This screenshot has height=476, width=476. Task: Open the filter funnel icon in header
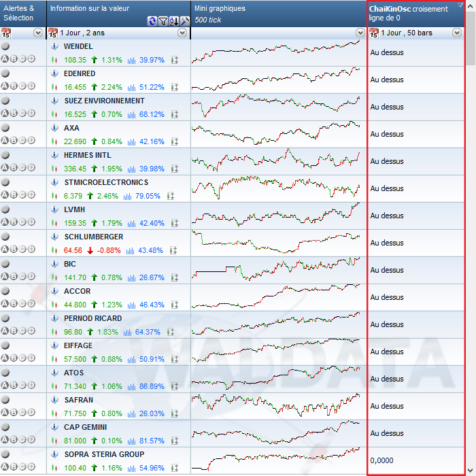coord(163,21)
